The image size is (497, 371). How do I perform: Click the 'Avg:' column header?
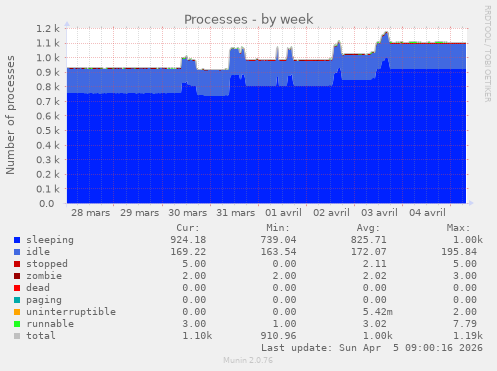(368, 228)
